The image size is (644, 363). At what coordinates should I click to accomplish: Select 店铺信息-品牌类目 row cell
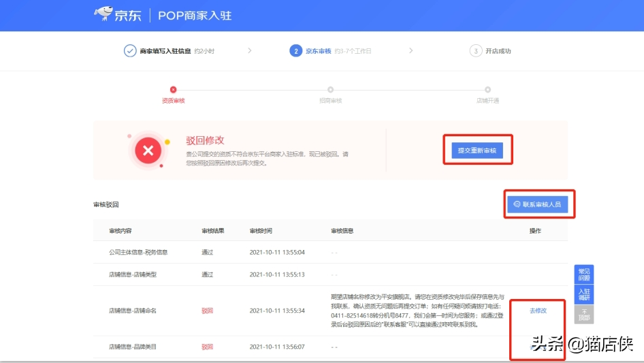pyautogui.click(x=132, y=347)
